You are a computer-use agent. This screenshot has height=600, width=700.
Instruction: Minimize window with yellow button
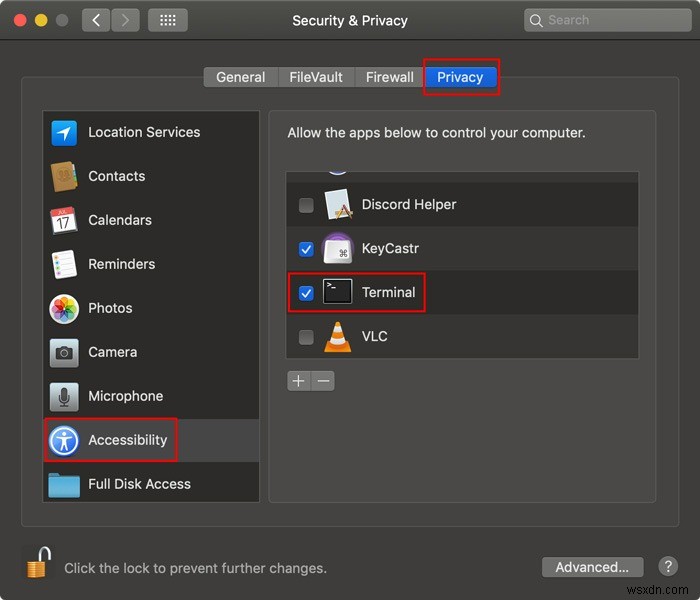(41, 20)
